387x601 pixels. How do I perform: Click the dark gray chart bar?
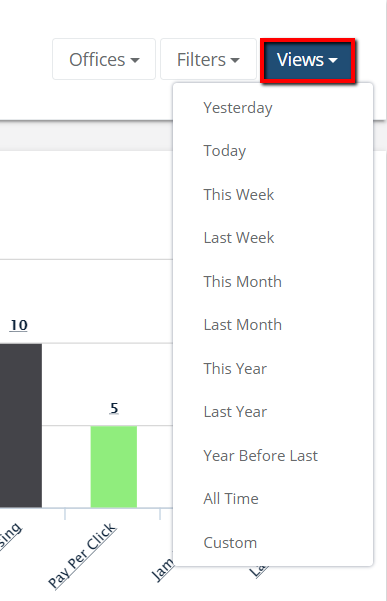coord(21,425)
